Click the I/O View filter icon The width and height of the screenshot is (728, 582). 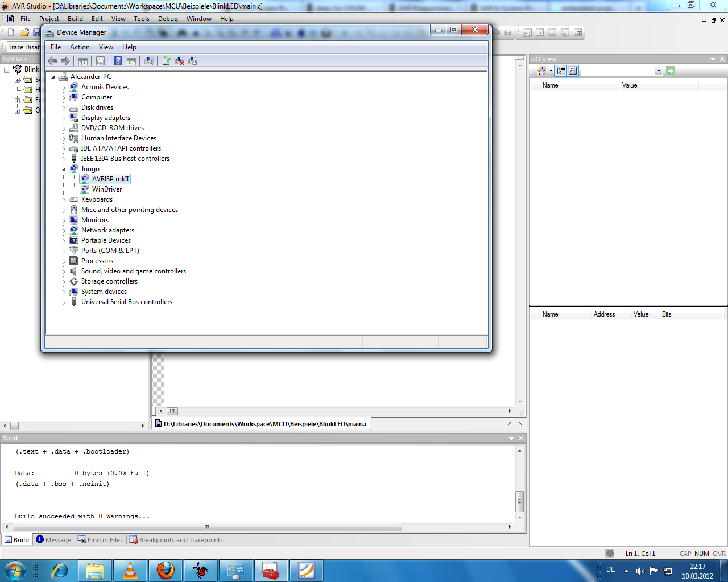pos(541,70)
